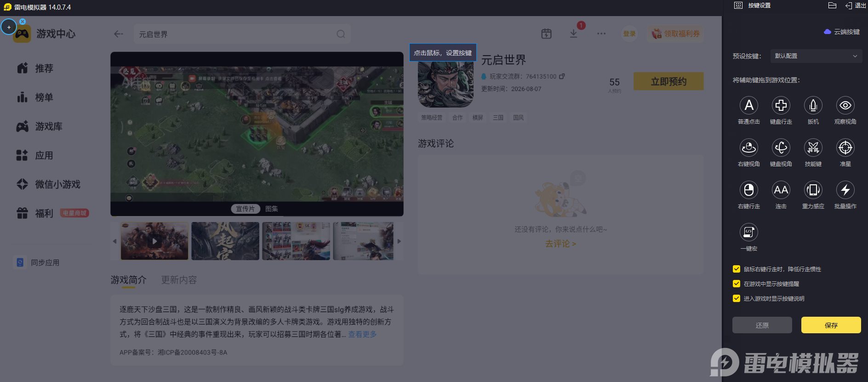This screenshot has width=868, height=382.
Task: Select the 三国 tag
Action: (x=498, y=118)
